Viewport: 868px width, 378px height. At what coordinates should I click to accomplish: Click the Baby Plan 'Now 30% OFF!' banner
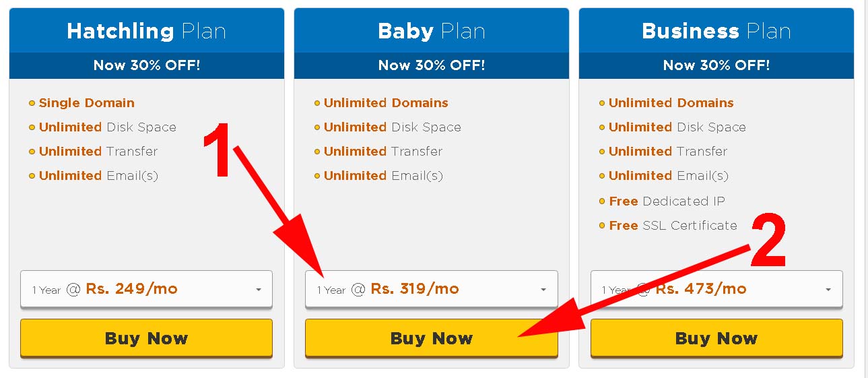click(431, 65)
